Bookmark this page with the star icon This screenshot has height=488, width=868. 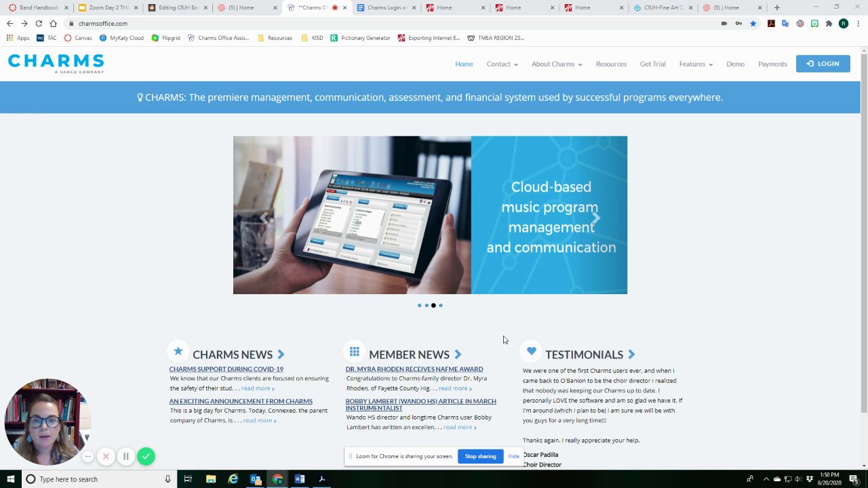pyautogui.click(x=753, y=23)
